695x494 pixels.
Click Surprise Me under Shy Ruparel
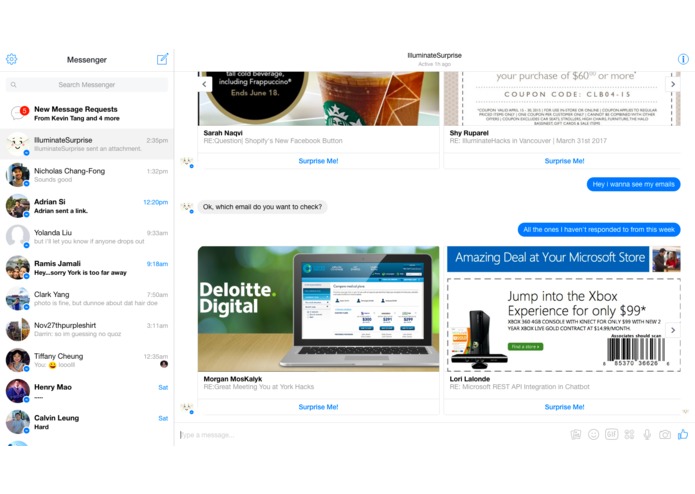click(564, 161)
